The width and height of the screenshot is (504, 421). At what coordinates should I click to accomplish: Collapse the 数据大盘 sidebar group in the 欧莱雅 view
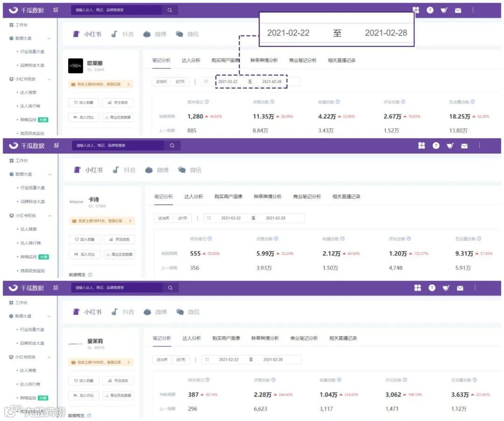pyautogui.click(x=49, y=39)
